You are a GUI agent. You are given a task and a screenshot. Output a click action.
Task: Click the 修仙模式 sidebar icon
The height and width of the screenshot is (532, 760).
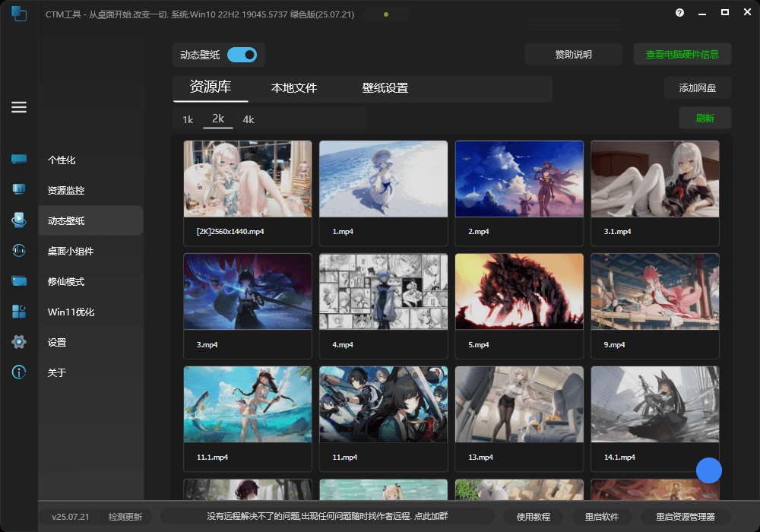pyautogui.click(x=19, y=281)
